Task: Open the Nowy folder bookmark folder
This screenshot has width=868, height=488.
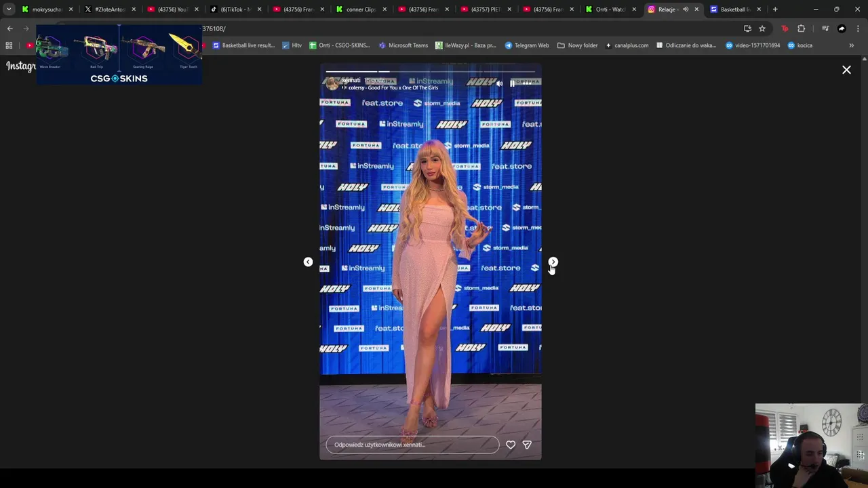Action: pos(577,45)
